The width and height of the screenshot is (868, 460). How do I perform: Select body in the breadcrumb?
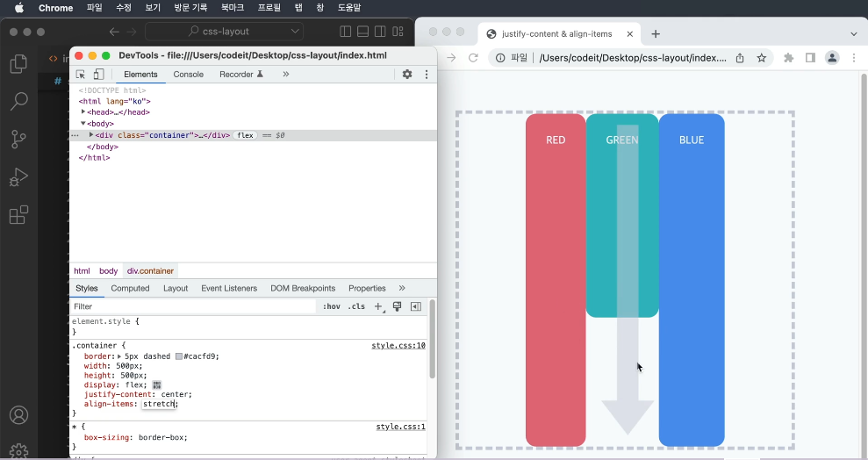tap(109, 270)
